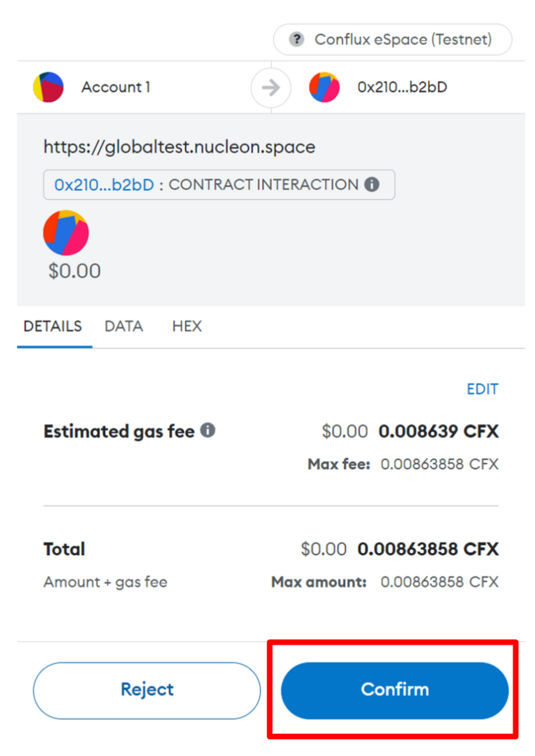Viewport: 535px width, 756px height.
Task: Click the question mark network icon
Action: (x=296, y=40)
